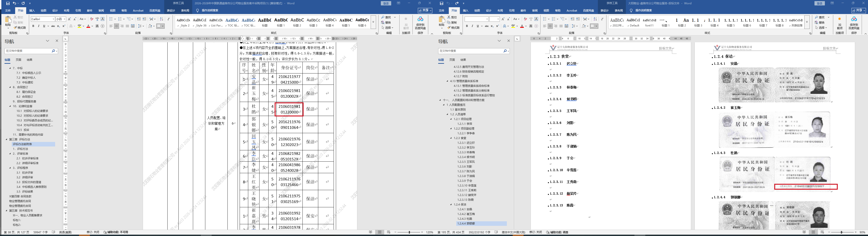
Task: Apply superscript in the right window ribbon
Action: 498,26
